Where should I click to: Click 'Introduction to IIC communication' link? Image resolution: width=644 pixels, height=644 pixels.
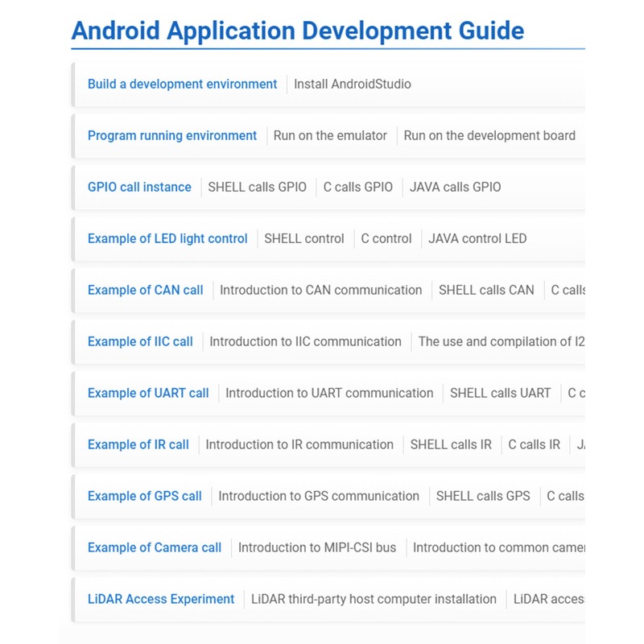coord(305,341)
